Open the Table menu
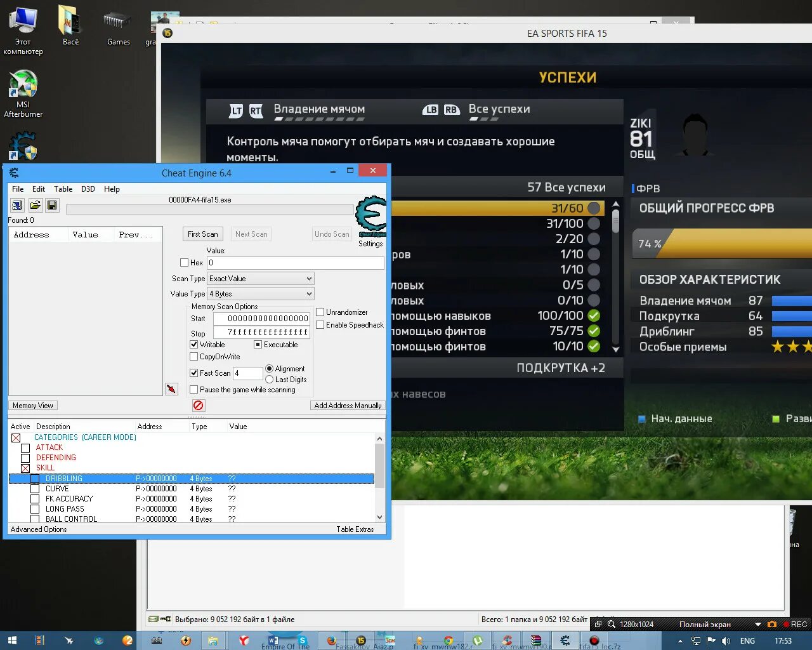This screenshot has height=650, width=812. [x=63, y=189]
